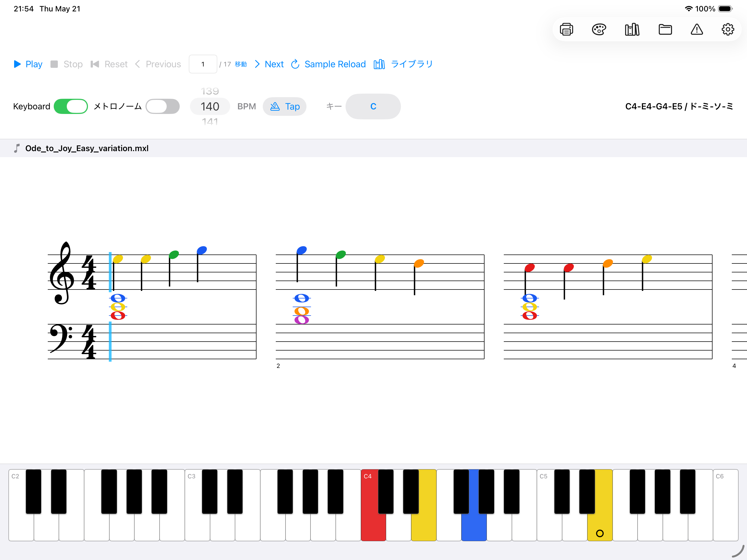This screenshot has width=747, height=560.
Task: Click the purple whole note in measure 2 chord
Action: coord(302,320)
